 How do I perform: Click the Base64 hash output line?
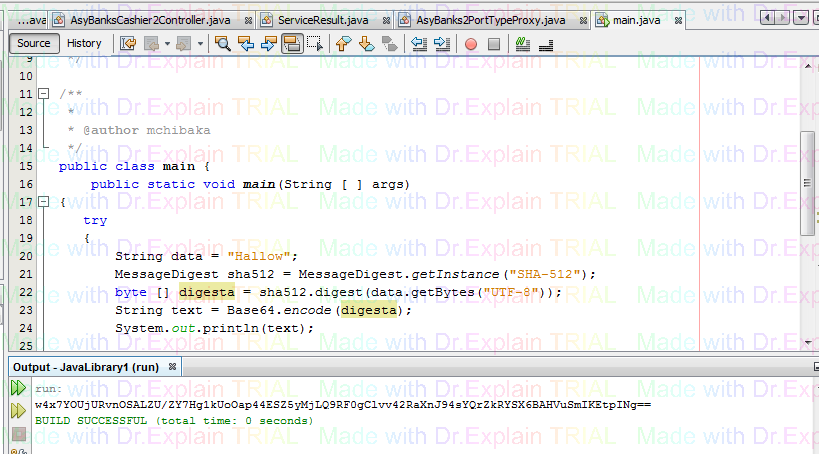point(343,405)
